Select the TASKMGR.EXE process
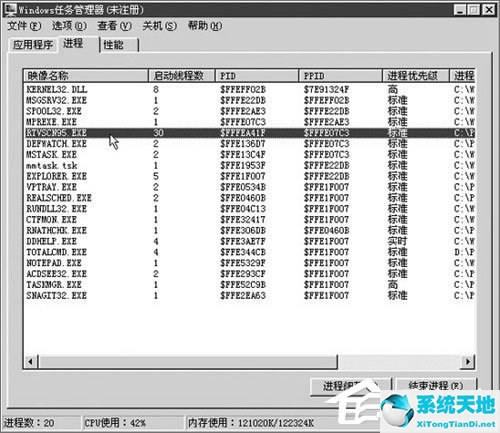The image size is (500, 433). 249,284
